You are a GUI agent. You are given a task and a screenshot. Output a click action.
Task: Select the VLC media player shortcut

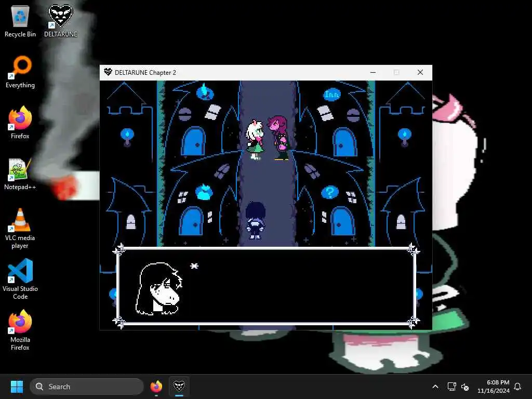click(20, 229)
